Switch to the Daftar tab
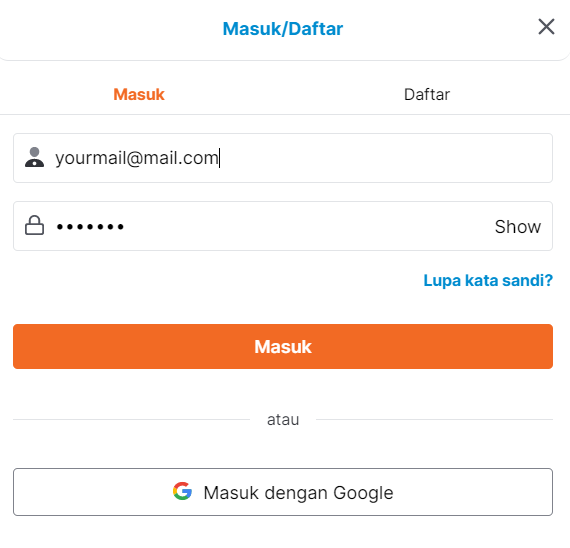570x548 pixels. [x=427, y=94]
